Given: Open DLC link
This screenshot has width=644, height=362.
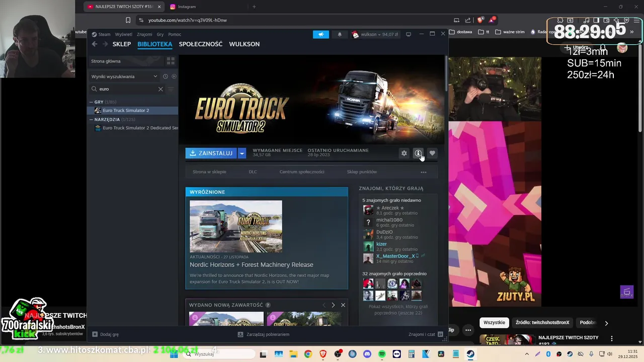Looking at the screenshot, I should click(x=253, y=172).
